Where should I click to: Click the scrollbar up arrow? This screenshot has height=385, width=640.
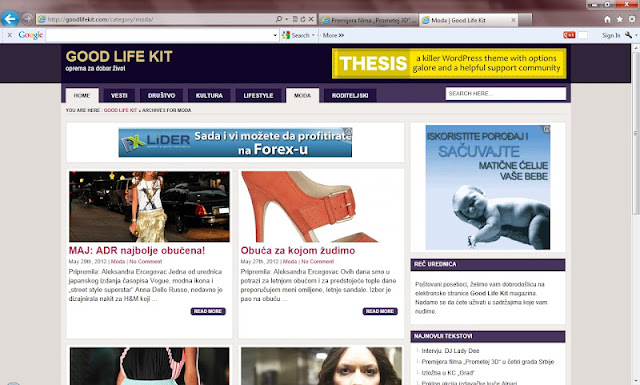(636, 48)
